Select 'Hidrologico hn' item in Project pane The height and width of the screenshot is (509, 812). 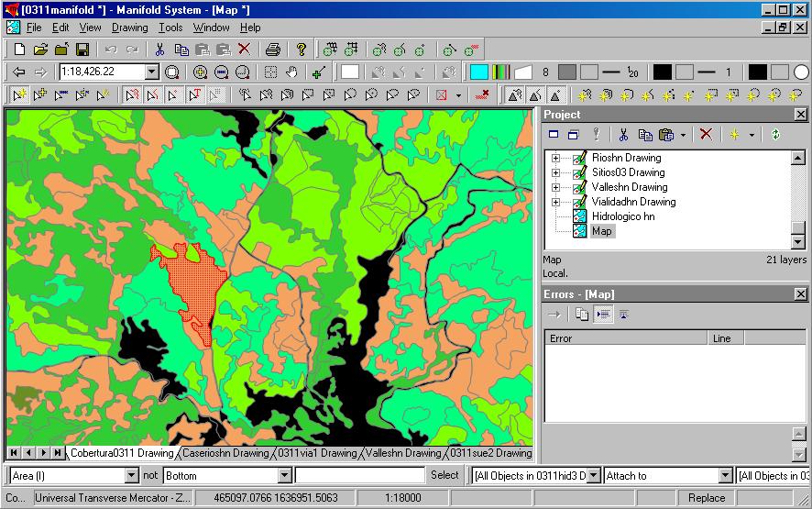tap(622, 216)
